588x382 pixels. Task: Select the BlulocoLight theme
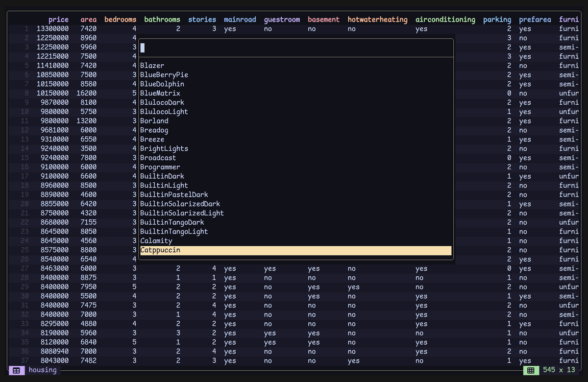point(296,112)
